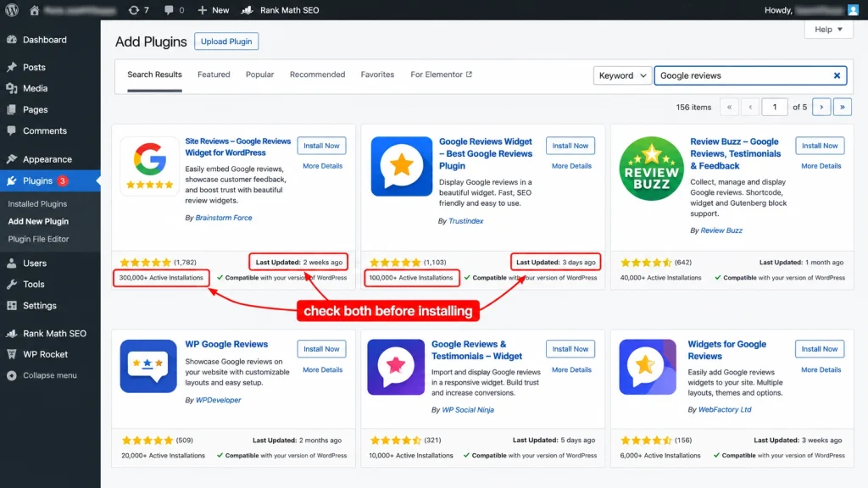Open For Elementor tab
Screen dimensions: 868x488
[x=441, y=75]
